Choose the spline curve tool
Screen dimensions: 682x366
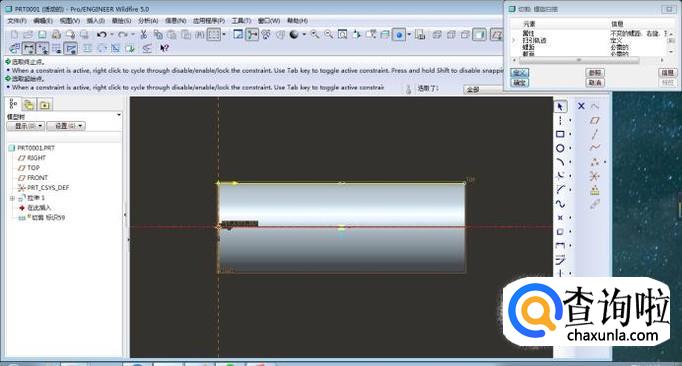coord(560,204)
